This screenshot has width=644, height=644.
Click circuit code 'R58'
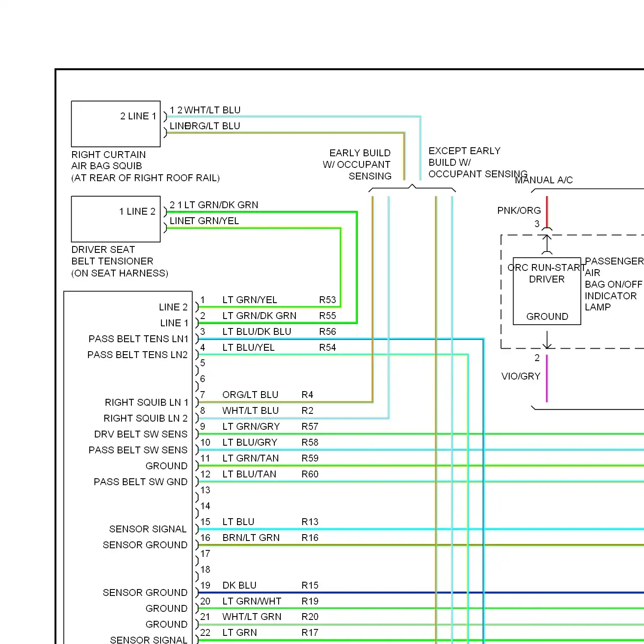[x=310, y=442]
